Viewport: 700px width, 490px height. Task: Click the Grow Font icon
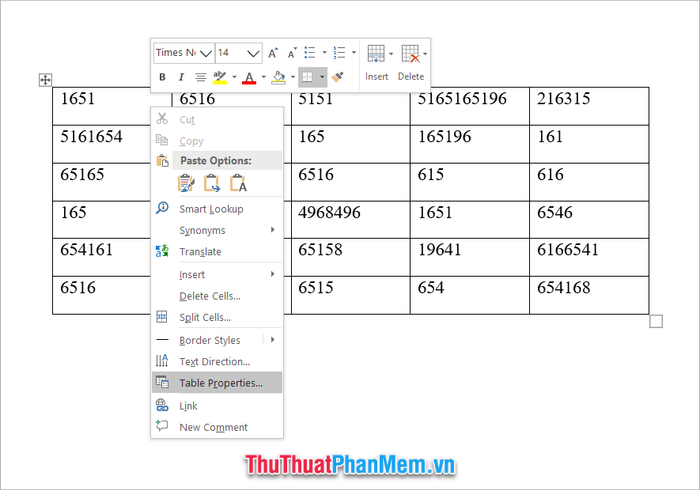point(274,53)
